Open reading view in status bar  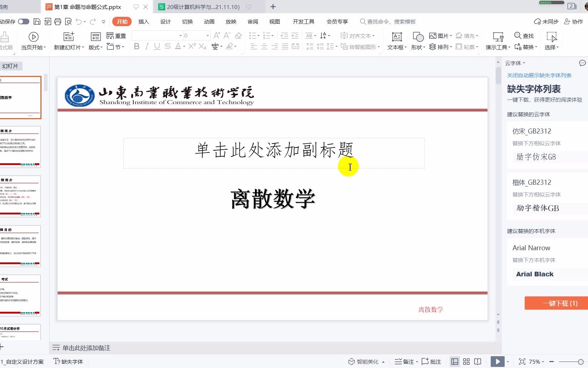477,362
